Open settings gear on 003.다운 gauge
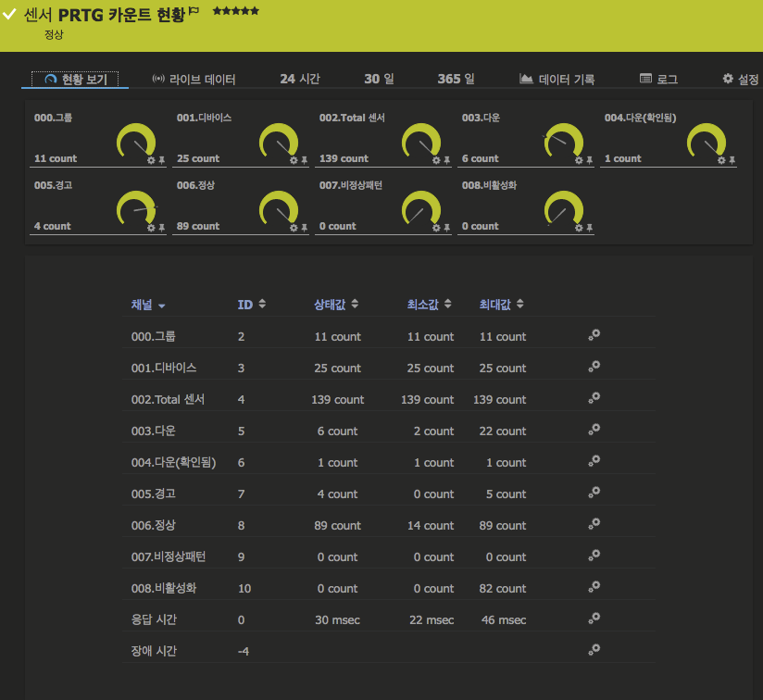Image resolution: width=763 pixels, height=700 pixels. point(579,160)
